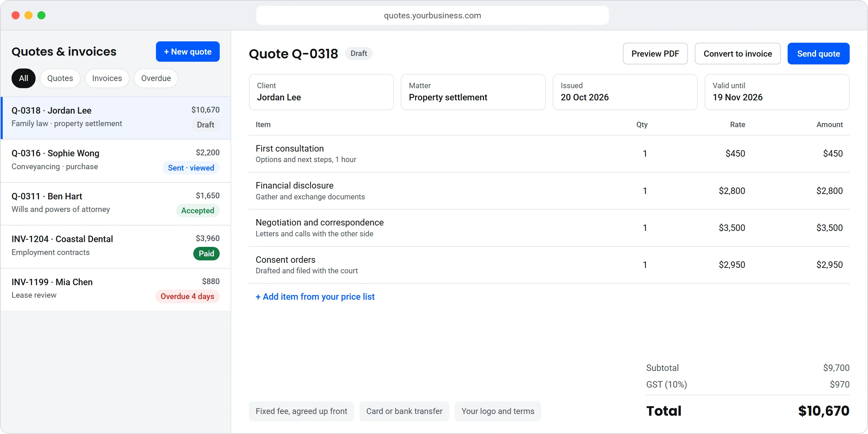Click the Overdue 4 days badge
Viewport: 868px width, 434px height.
(x=187, y=296)
